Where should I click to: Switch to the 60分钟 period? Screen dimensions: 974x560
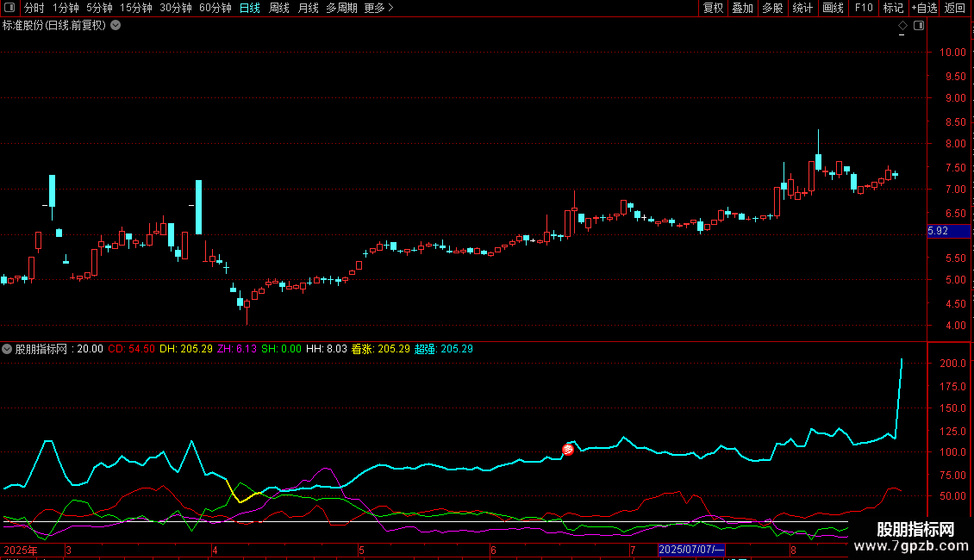(215, 8)
